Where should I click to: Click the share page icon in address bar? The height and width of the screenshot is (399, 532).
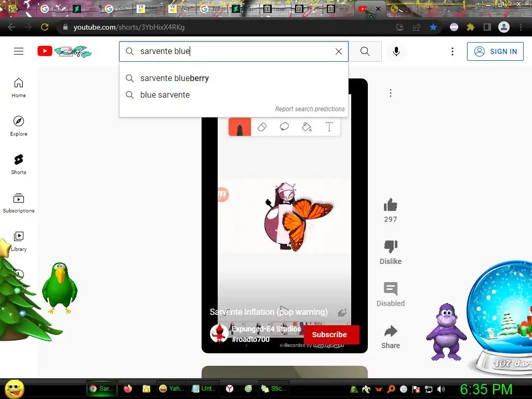pos(417,27)
